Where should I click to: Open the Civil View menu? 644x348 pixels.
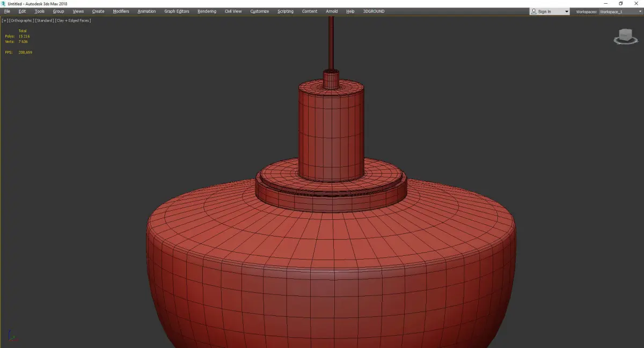(x=233, y=11)
